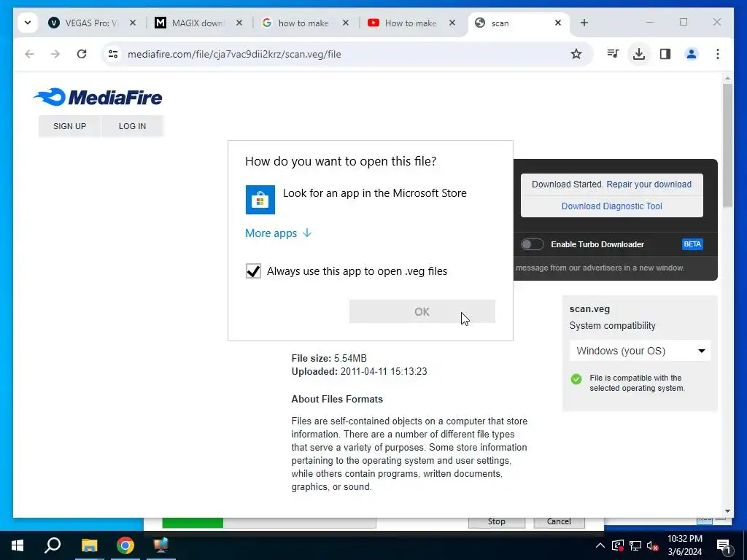747x560 pixels.
Task: Close the YouTube tab
Action: point(452,23)
